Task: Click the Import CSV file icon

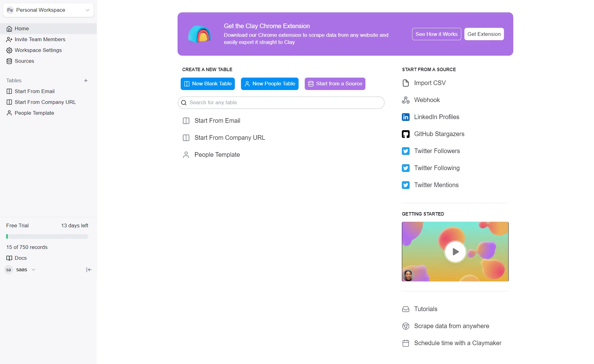Action: tap(406, 83)
